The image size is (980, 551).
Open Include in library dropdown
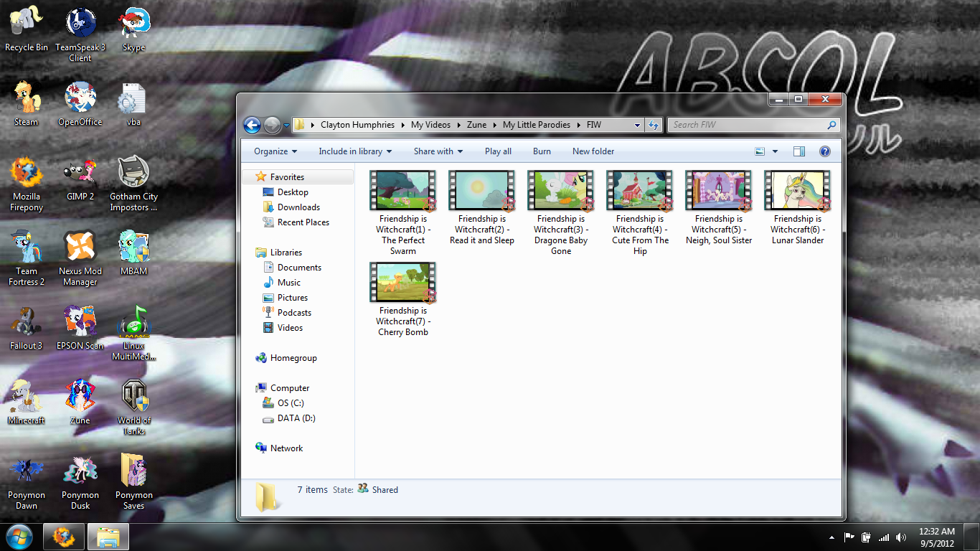tap(355, 151)
